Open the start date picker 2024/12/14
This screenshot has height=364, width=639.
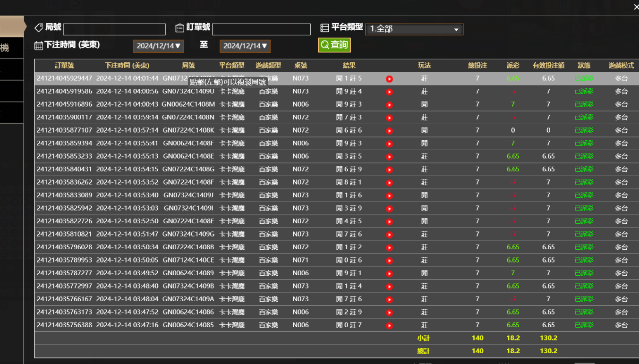(x=158, y=46)
